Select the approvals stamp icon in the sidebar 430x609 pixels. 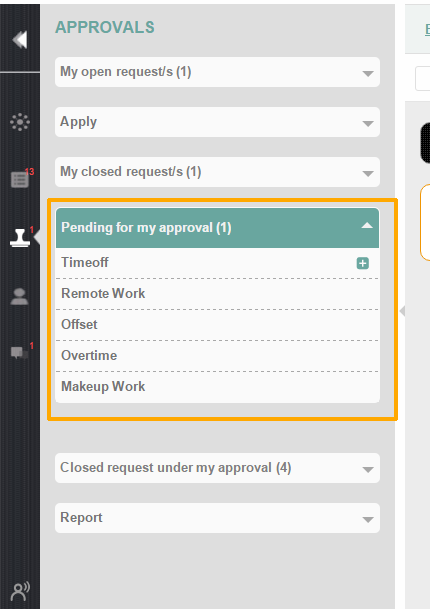click(x=20, y=238)
